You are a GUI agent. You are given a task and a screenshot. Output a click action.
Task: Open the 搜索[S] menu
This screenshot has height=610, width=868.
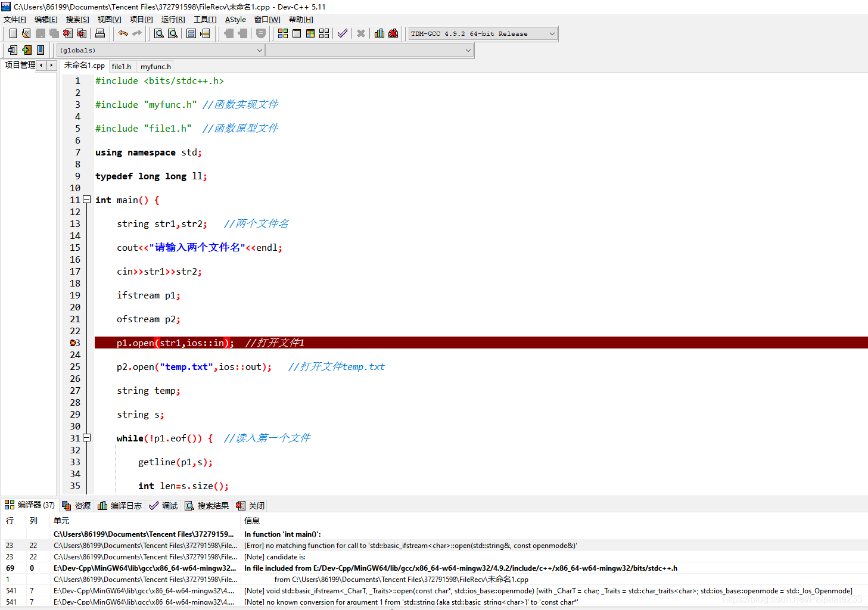coord(77,20)
